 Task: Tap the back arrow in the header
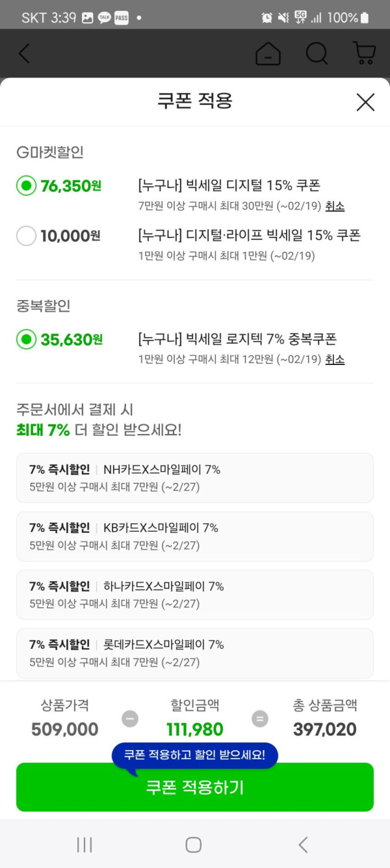24,53
